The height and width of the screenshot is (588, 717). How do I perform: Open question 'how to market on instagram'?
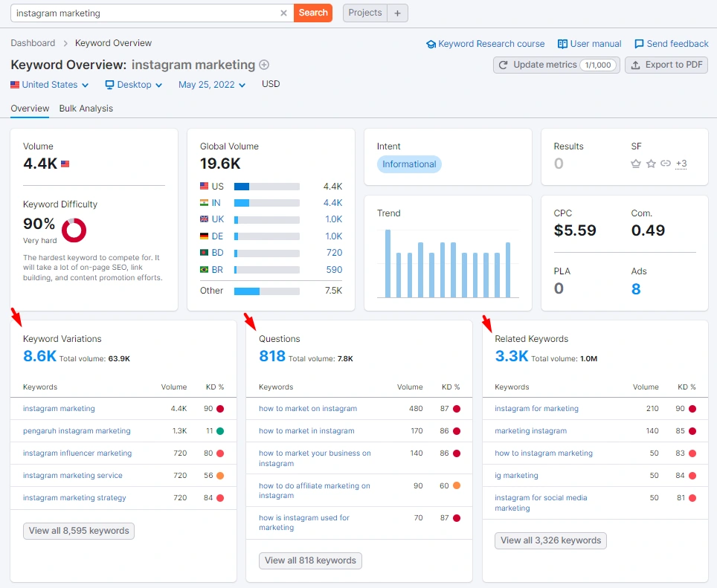coord(308,408)
